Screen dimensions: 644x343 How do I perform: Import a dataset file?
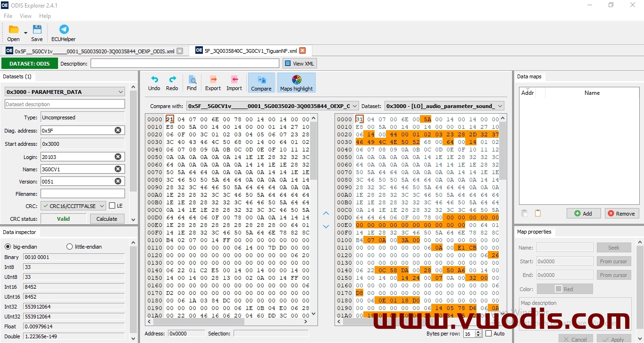[x=234, y=82]
